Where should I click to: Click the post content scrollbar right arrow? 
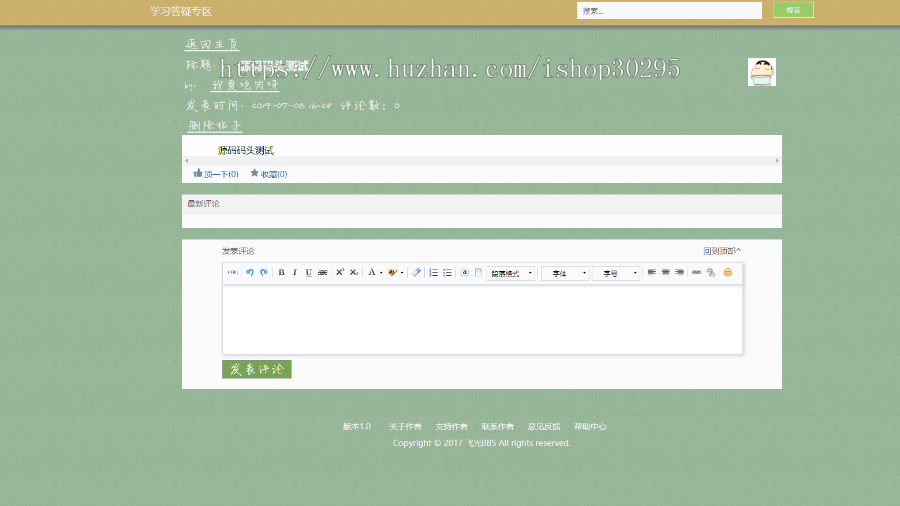777,161
